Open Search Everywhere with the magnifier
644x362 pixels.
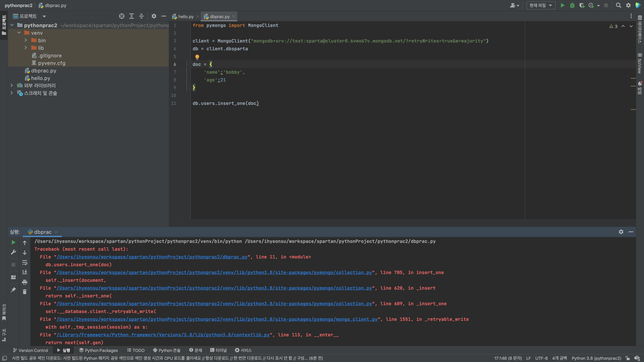click(x=618, y=5)
